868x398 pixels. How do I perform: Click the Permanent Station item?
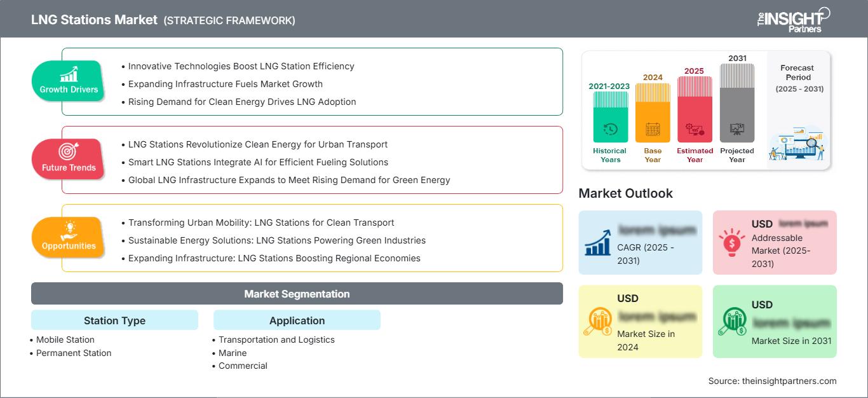(74, 353)
